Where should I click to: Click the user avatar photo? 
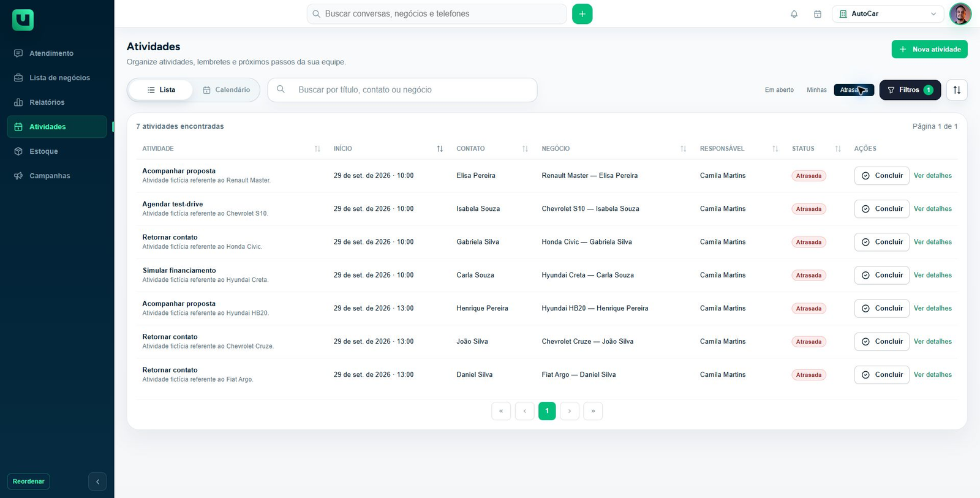pos(960,13)
